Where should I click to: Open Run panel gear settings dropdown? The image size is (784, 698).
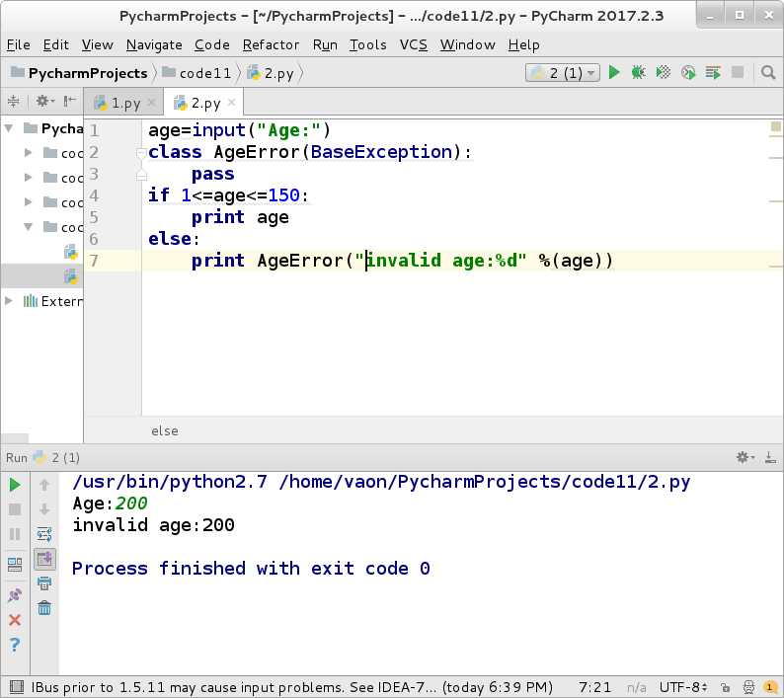pyautogui.click(x=745, y=457)
